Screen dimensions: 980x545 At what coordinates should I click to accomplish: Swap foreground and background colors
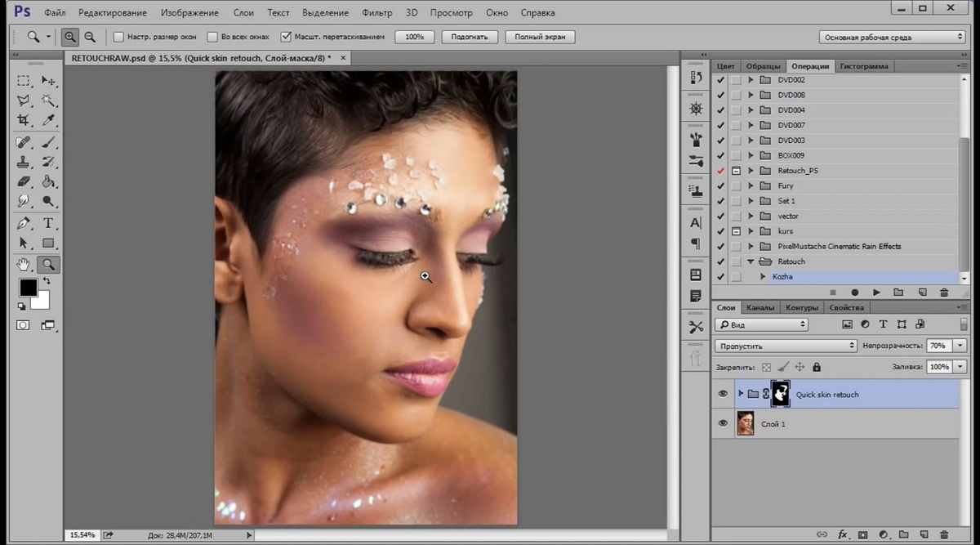point(47,280)
